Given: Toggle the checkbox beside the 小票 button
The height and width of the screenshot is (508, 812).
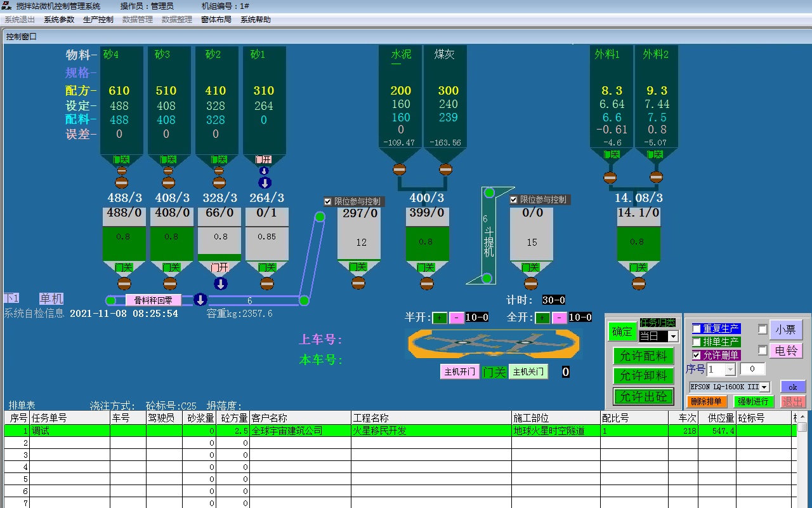Looking at the screenshot, I should [x=763, y=330].
